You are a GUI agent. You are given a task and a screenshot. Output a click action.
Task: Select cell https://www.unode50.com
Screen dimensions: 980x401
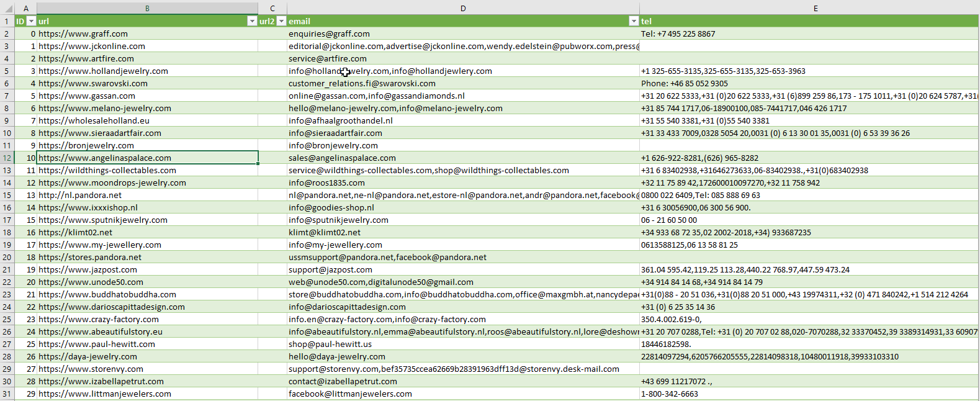click(147, 282)
